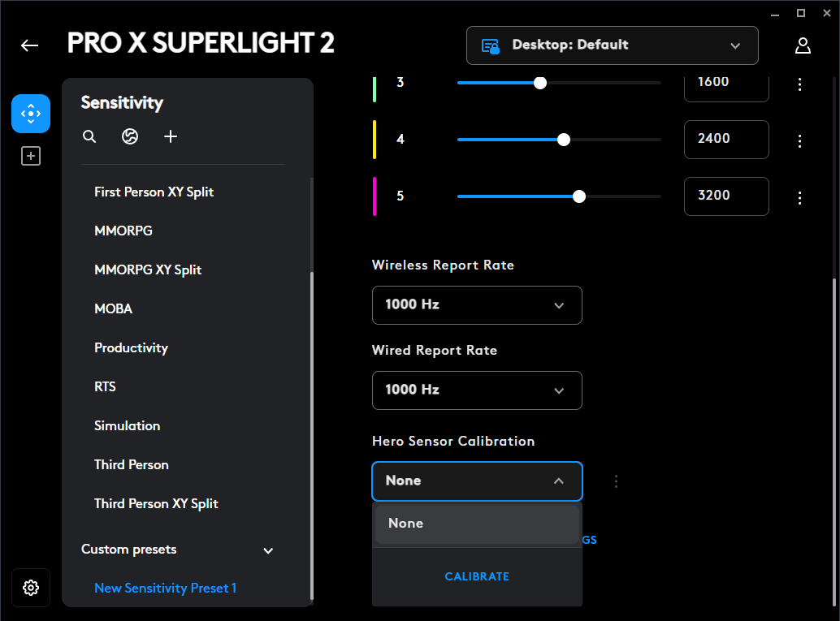Select MMORPG XY Split preset

click(148, 270)
